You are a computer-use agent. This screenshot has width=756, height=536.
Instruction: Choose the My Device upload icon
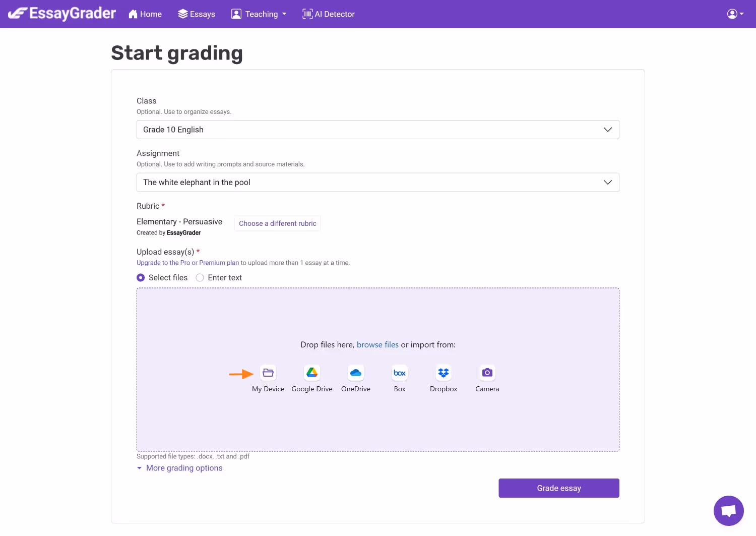tap(268, 373)
